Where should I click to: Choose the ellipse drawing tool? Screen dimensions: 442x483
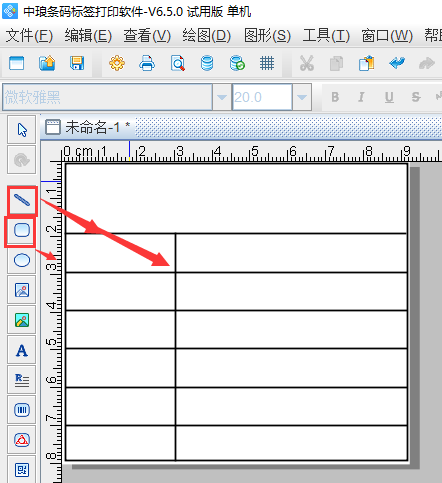coord(22,260)
